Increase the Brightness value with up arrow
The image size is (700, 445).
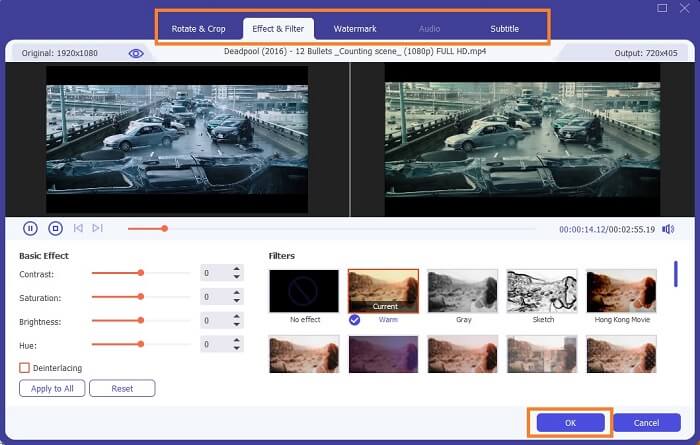coord(237,316)
